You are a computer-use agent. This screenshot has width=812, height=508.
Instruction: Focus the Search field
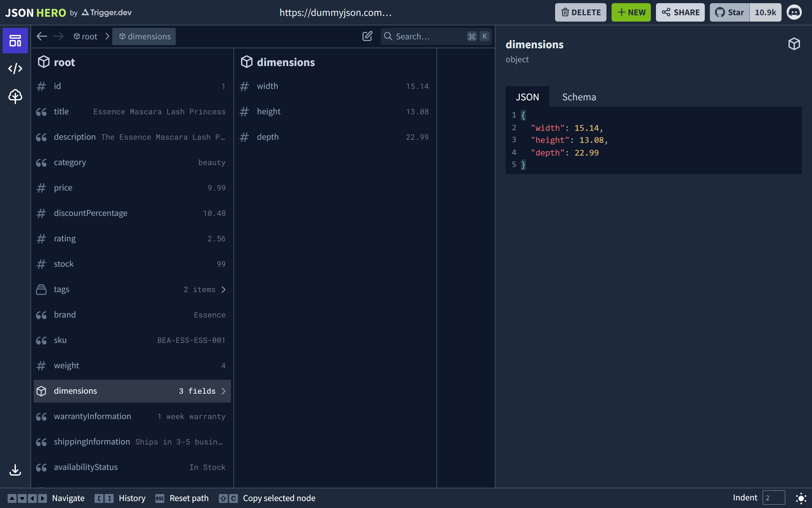[x=436, y=36]
